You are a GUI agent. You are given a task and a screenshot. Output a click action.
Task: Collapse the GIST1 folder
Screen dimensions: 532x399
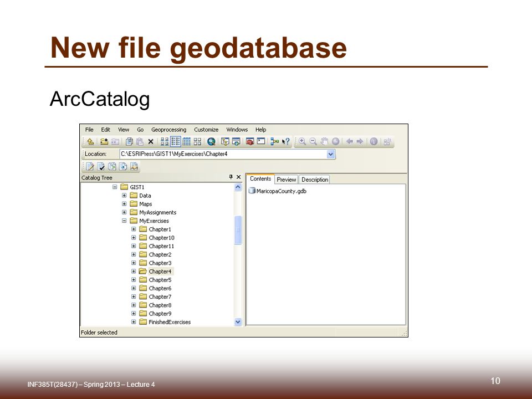[115, 187]
